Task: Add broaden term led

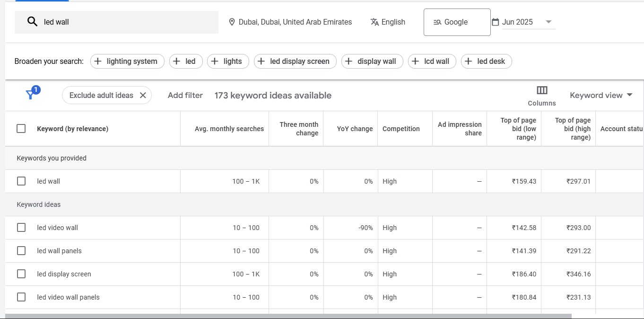Action: pyautogui.click(x=186, y=61)
